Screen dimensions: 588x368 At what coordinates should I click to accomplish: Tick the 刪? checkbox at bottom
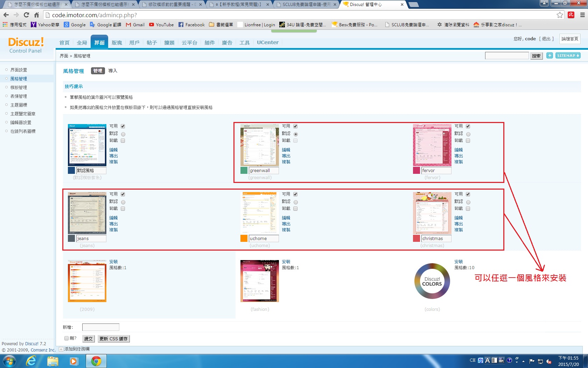tap(66, 338)
